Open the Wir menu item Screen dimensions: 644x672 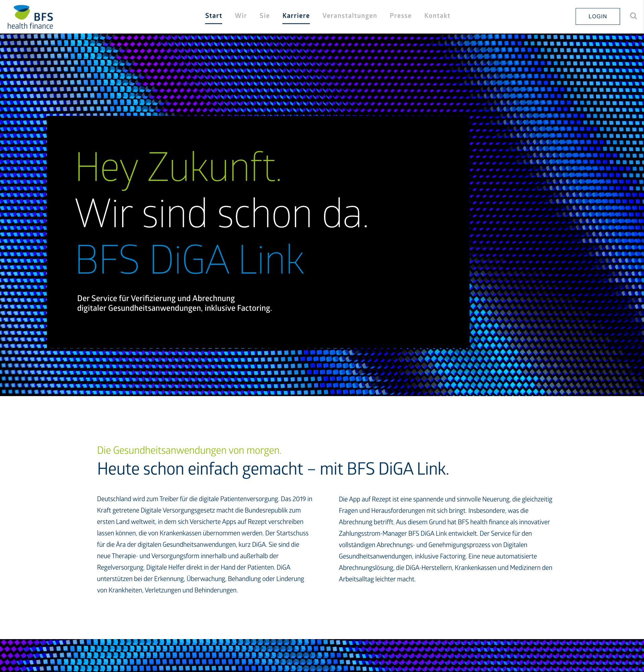pos(241,16)
